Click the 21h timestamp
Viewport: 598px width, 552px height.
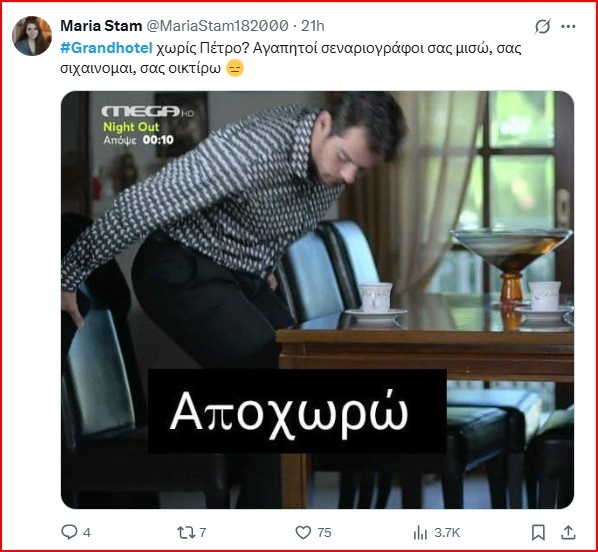tap(313, 26)
